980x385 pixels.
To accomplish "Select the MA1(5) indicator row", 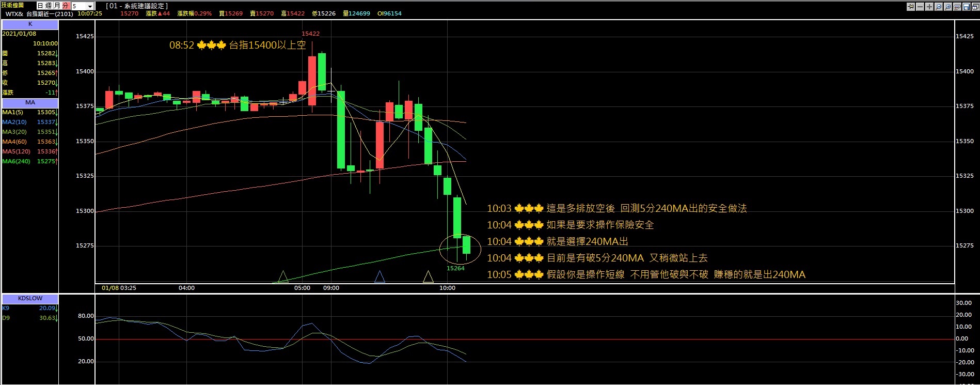I will pyautogui.click(x=30, y=112).
